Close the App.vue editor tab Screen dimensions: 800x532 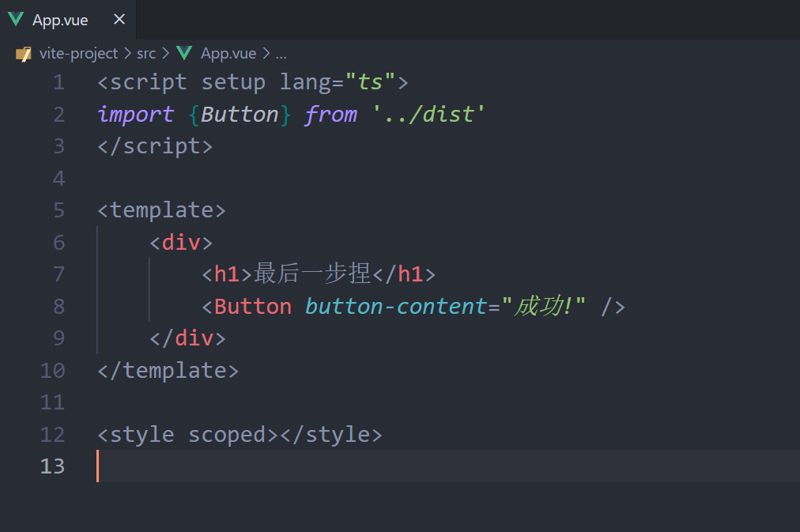click(119, 20)
